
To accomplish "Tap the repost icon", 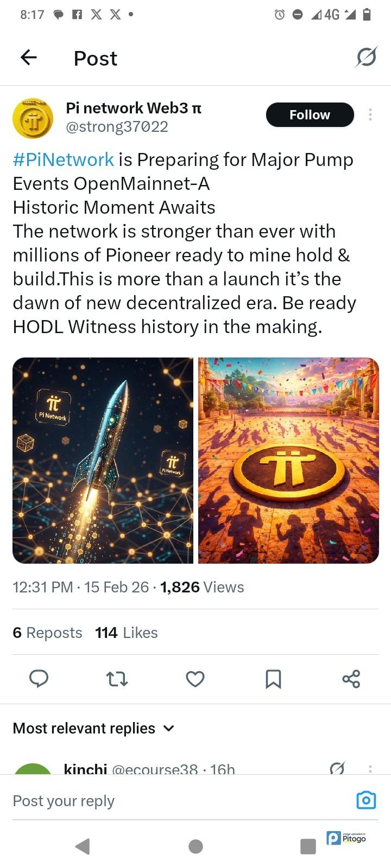I will [x=117, y=679].
